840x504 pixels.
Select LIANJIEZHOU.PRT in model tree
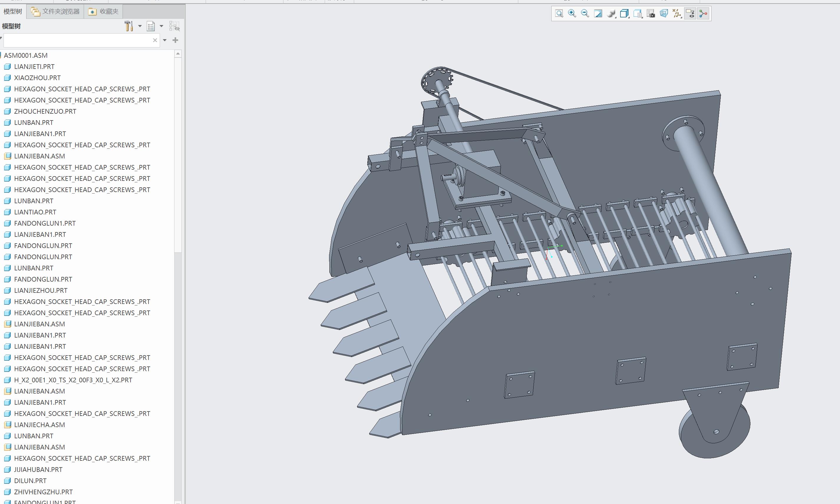[41, 290]
